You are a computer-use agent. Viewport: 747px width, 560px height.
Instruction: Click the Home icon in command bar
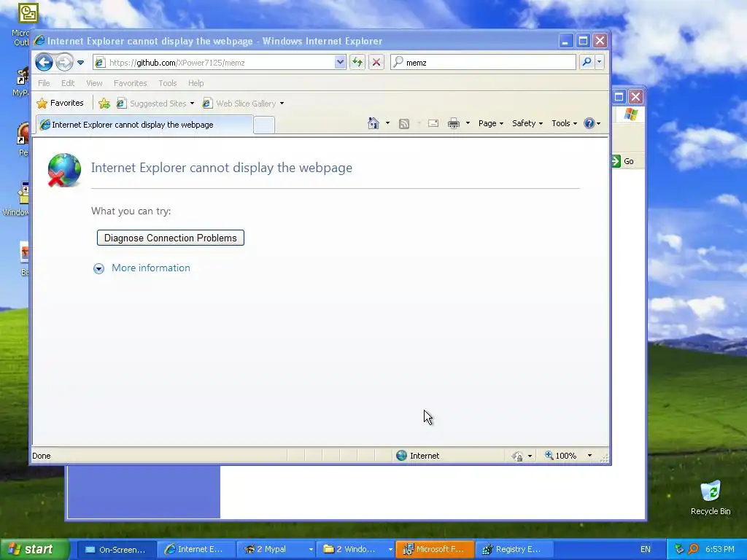[373, 123]
